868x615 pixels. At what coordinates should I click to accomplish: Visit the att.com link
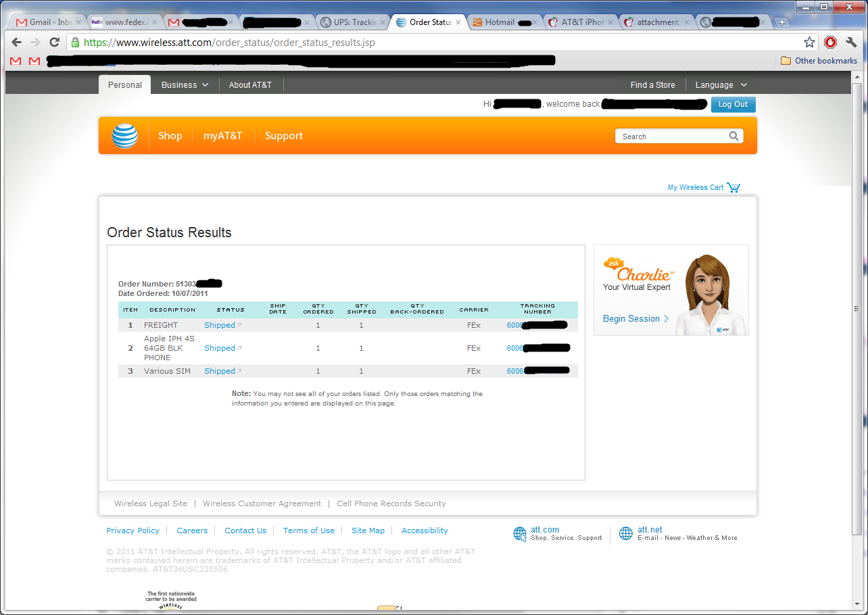(545, 530)
